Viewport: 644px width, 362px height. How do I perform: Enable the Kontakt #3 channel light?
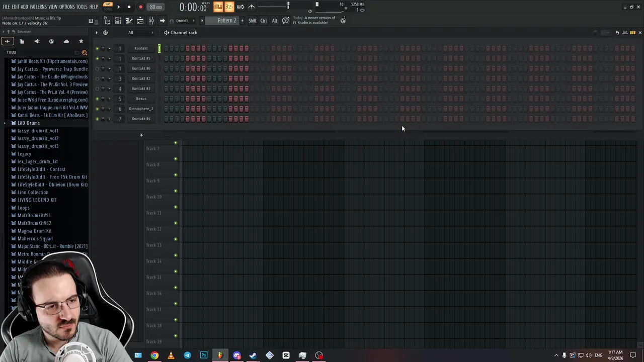click(x=97, y=88)
